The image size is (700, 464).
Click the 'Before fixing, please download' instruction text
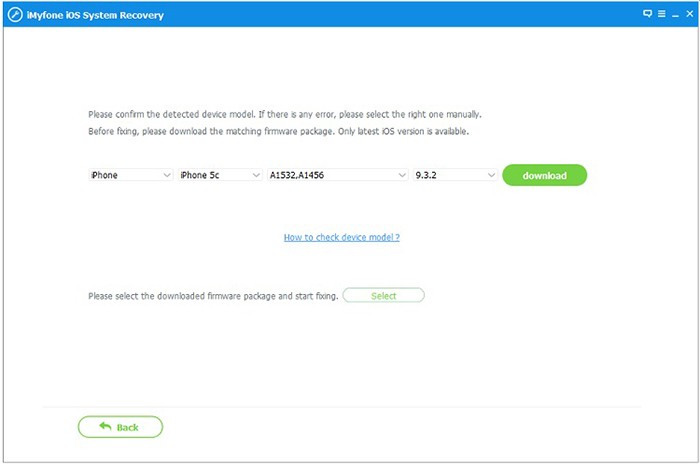(x=279, y=131)
